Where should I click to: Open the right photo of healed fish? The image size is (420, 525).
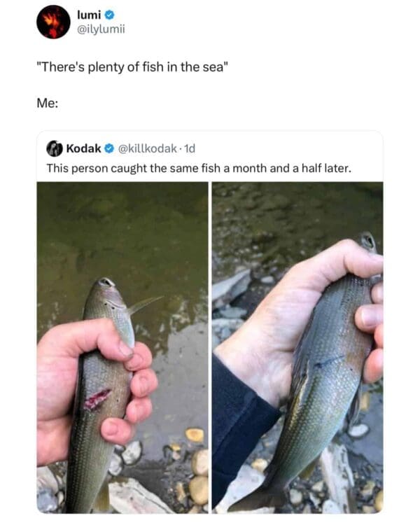297,347
